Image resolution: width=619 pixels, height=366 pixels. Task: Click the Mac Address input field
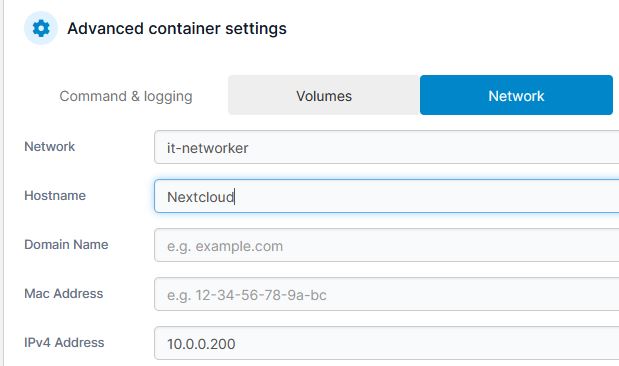(x=386, y=294)
